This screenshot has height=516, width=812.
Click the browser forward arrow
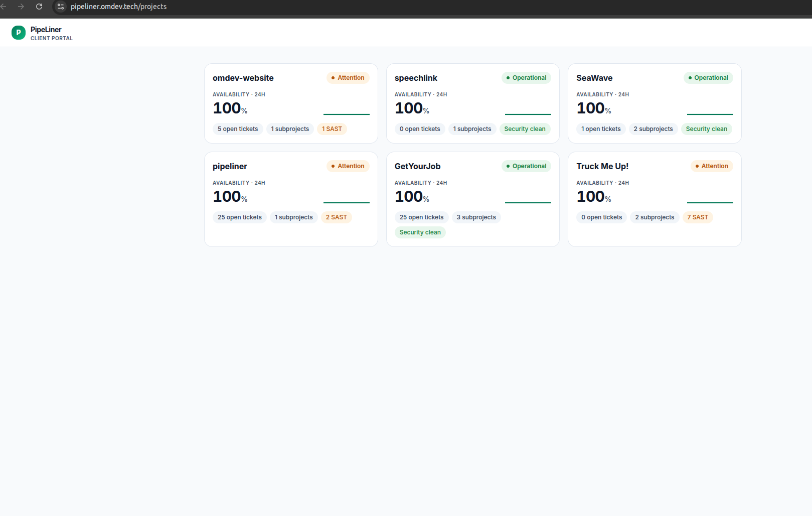(21, 7)
